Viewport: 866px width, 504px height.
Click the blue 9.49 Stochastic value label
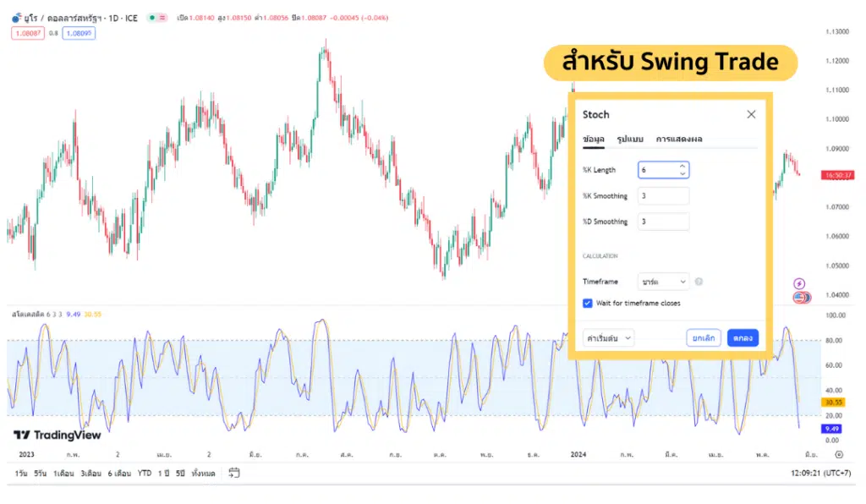point(832,429)
